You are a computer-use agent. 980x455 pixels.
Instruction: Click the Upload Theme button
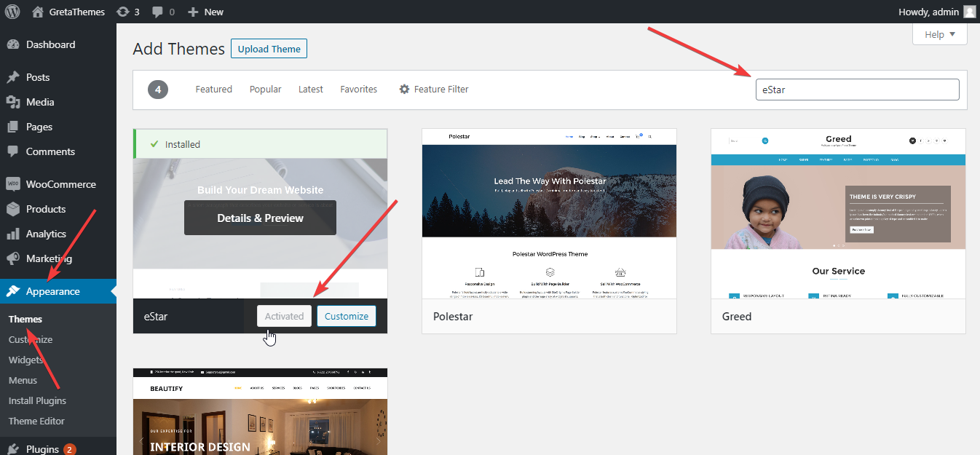click(x=269, y=48)
